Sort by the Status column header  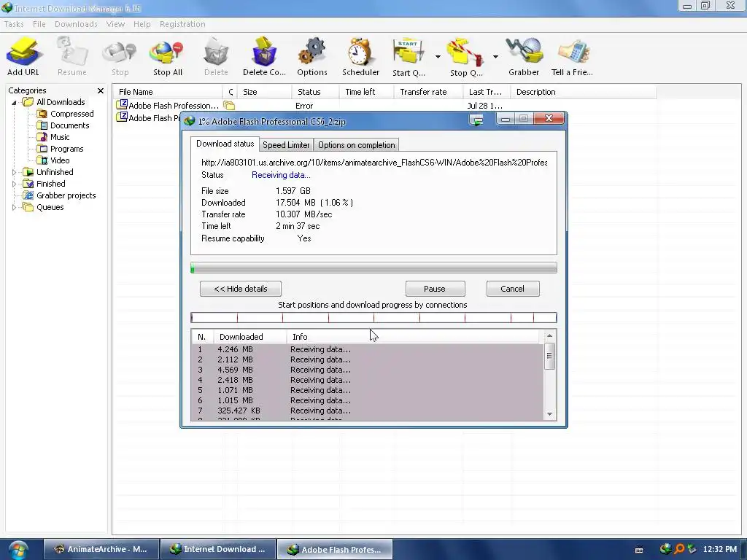point(315,92)
